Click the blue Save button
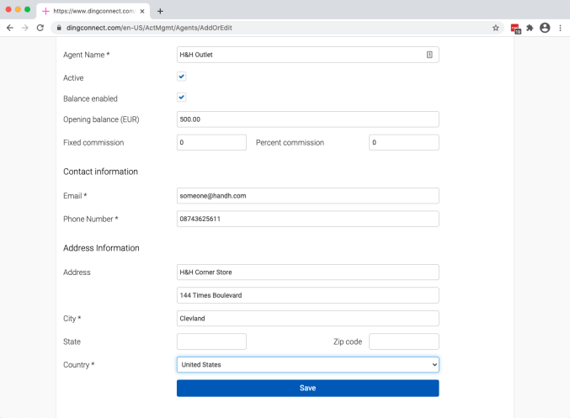 point(308,388)
